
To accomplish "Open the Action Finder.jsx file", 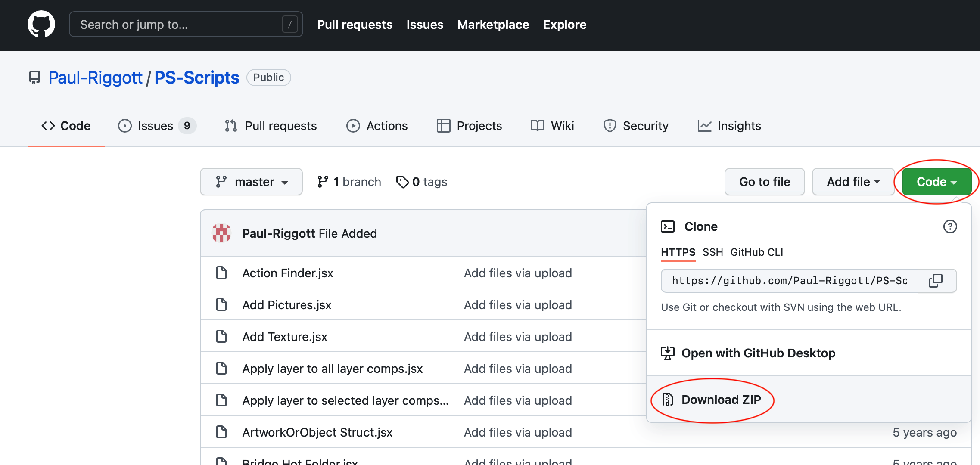I will tap(287, 273).
